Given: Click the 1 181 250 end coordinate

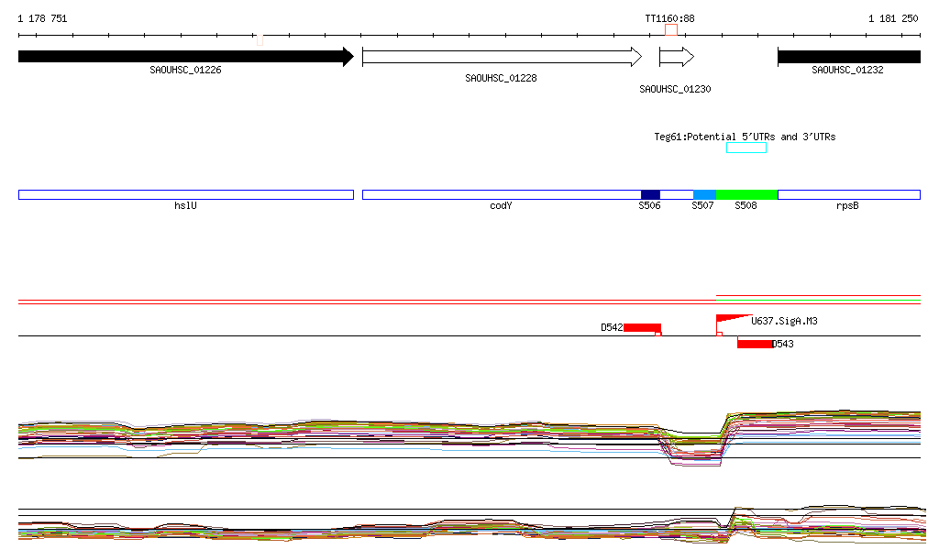Looking at the screenshot, I should 893,18.
